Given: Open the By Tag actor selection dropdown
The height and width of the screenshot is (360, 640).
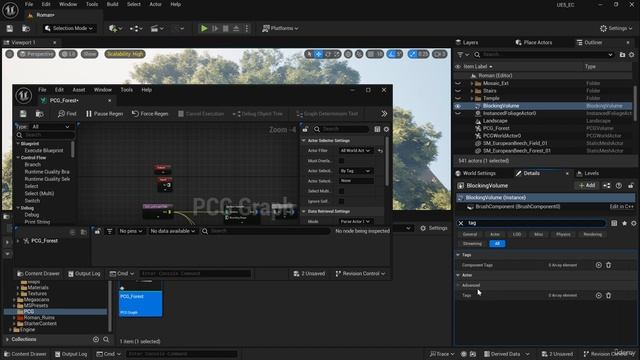Looking at the screenshot, I should [356, 171].
